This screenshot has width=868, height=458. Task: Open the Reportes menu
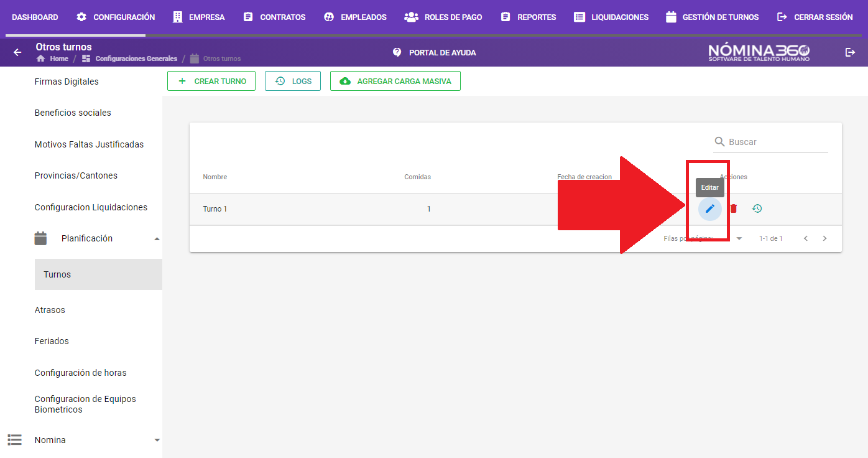[528, 17]
